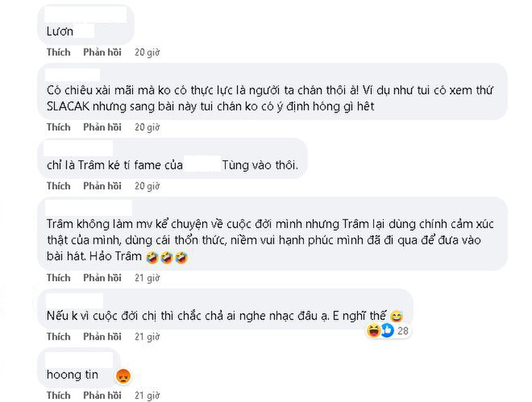Click the grinning emoji after "E nghĩ thế"
The image size is (532, 402).
click(x=397, y=315)
